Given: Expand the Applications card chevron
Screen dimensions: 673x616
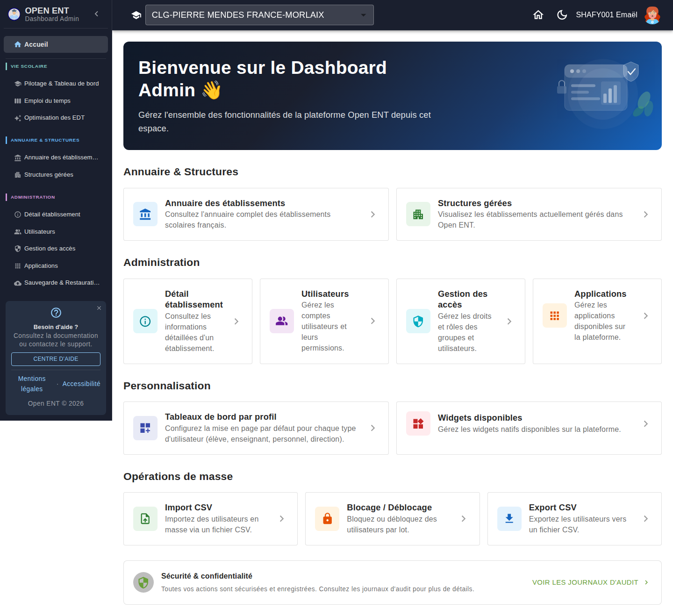Looking at the screenshot, I should [646, 316].
